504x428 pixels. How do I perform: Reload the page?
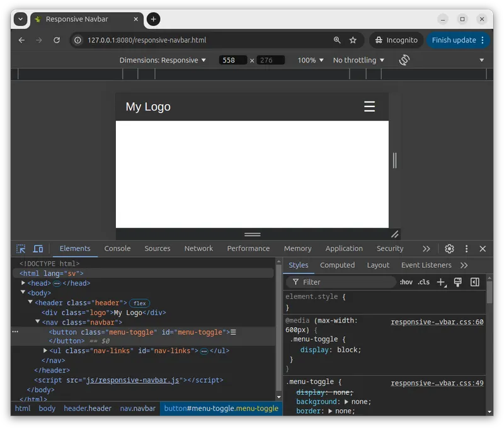(x=57, y=40)
